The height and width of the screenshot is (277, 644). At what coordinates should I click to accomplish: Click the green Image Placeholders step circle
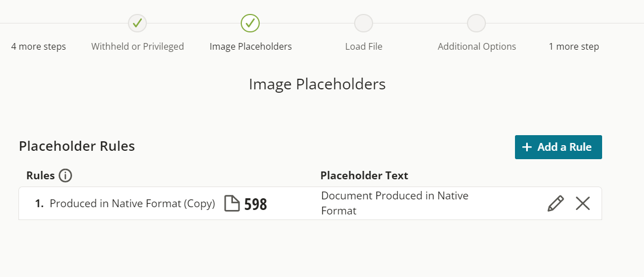point(250,23)
